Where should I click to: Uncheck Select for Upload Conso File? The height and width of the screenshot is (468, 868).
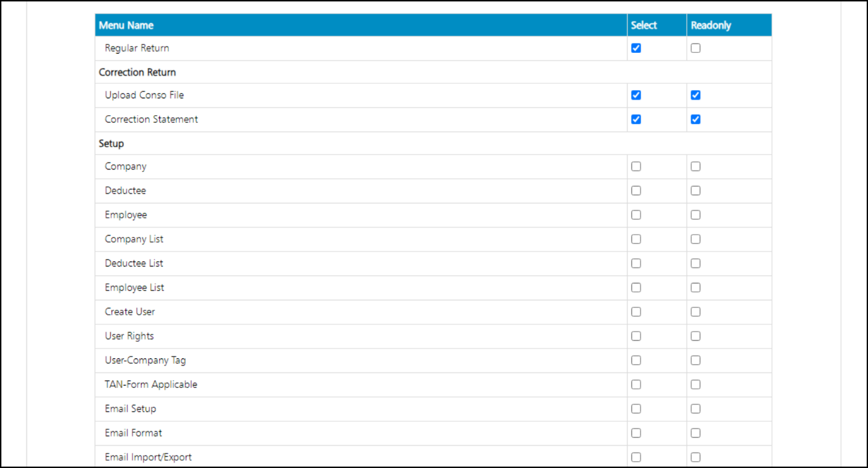(636, 95)
